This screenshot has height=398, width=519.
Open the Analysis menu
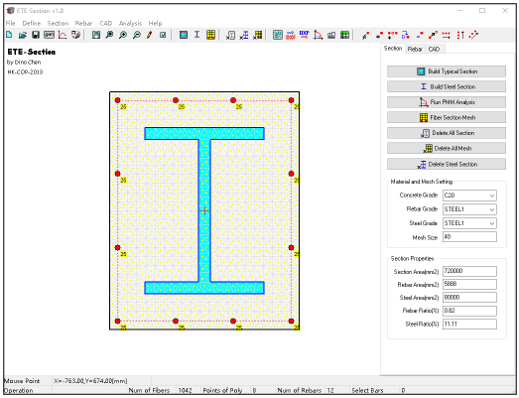tap(130, 23)
